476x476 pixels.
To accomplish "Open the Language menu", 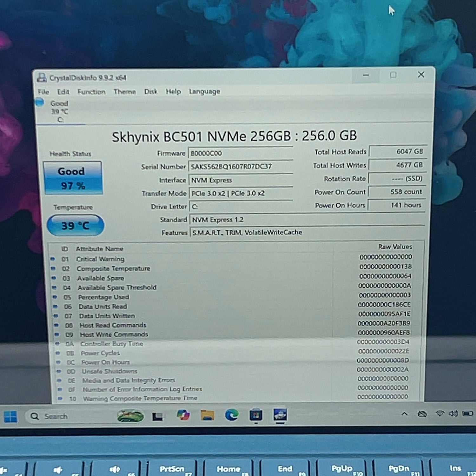I will pyautogui.click(x=205, y=92).
